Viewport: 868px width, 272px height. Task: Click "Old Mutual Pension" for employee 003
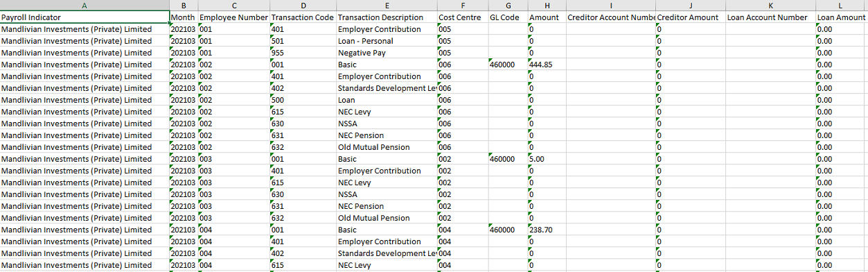(387, 218)
